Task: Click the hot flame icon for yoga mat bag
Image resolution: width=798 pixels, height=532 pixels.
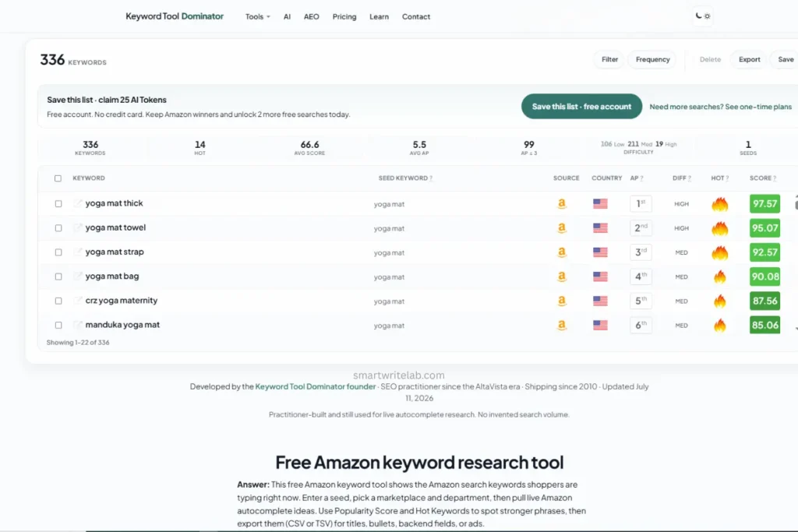Action: tap(719, 277)
